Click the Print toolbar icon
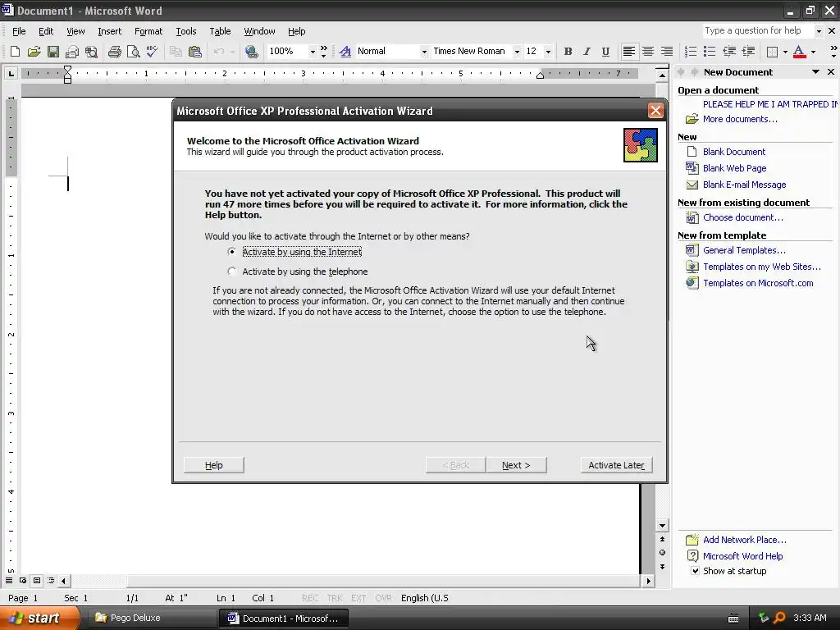The width and height of the screenshot is (840, 630). tap(115, 52)
